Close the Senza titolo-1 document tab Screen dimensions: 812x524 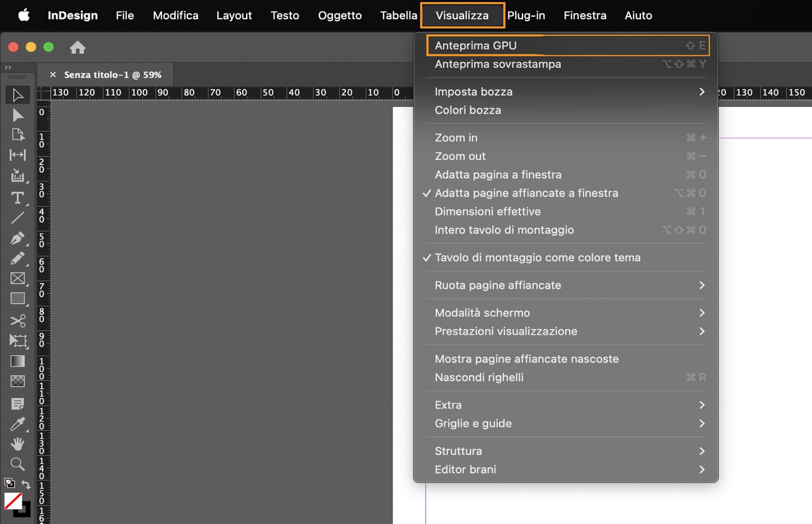(52, 74)
